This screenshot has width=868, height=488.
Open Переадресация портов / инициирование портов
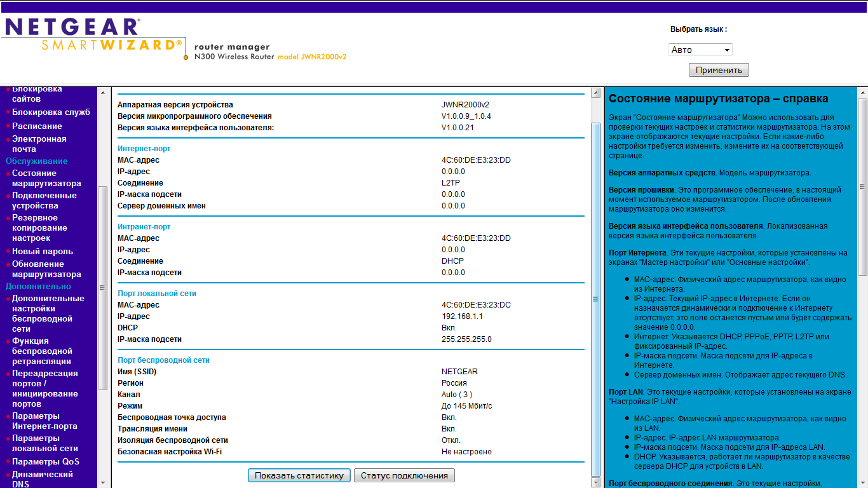point(44,388)
